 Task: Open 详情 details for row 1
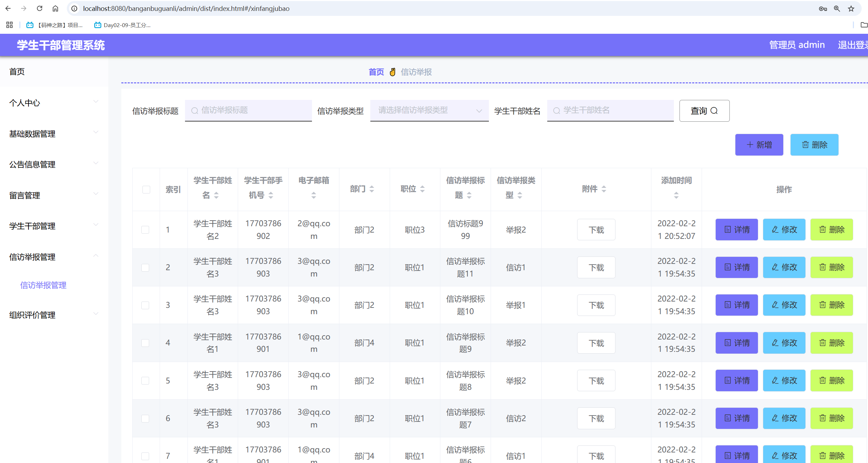click(736, 229)
